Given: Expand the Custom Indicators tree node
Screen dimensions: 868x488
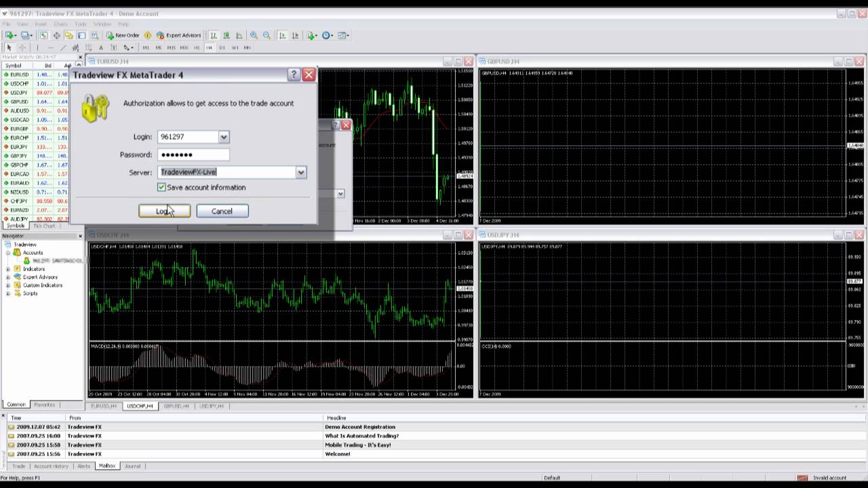Looking at the screenshot, I should tap(8, 285).
